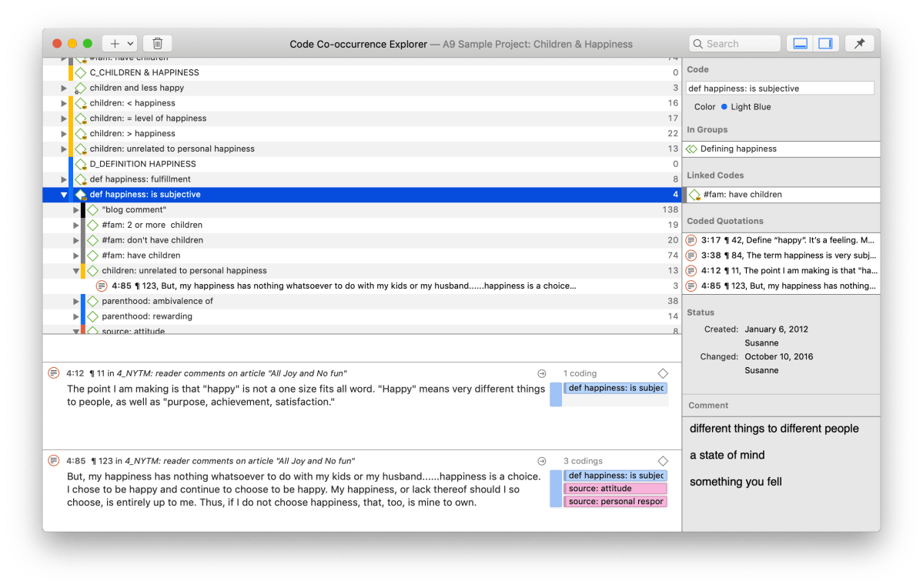Open the Light Blue color selector
Viewport: 923px width, 588px height.
[x=745, y=106]
